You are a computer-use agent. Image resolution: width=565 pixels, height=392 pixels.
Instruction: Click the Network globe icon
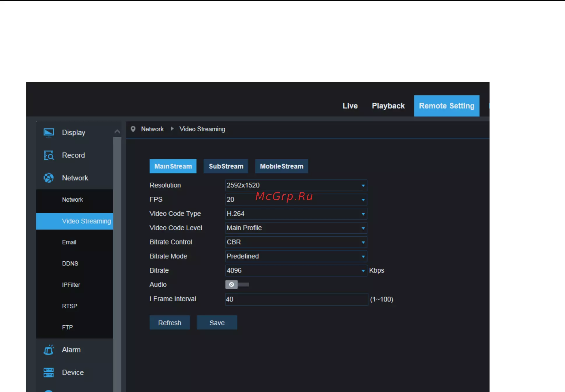[x=49, y=178]
